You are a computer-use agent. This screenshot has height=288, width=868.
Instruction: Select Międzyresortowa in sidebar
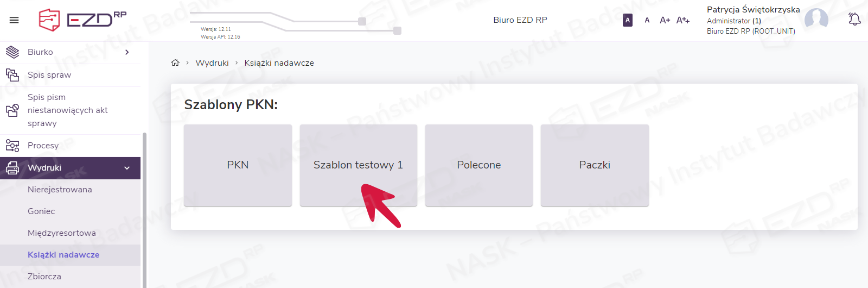[62, 233]
